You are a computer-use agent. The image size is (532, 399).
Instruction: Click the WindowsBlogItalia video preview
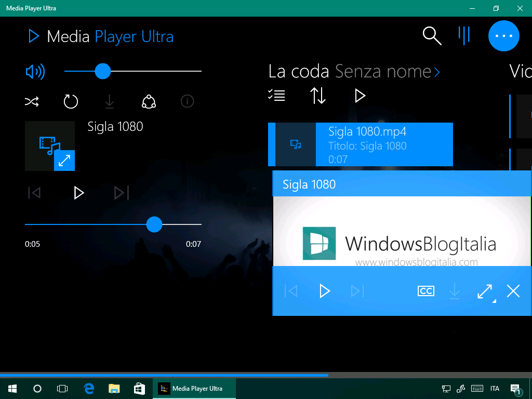(x=402, y=231)
